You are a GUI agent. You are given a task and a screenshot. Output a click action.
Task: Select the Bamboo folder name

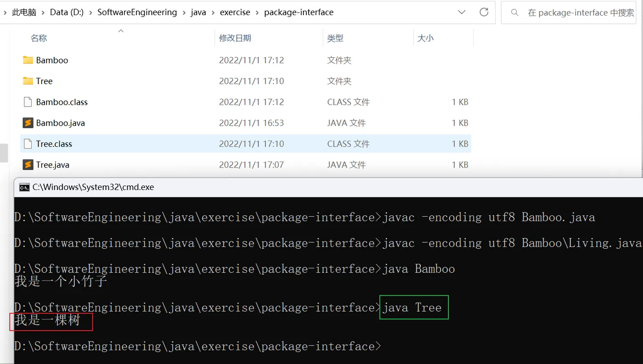tap(52, 60)
